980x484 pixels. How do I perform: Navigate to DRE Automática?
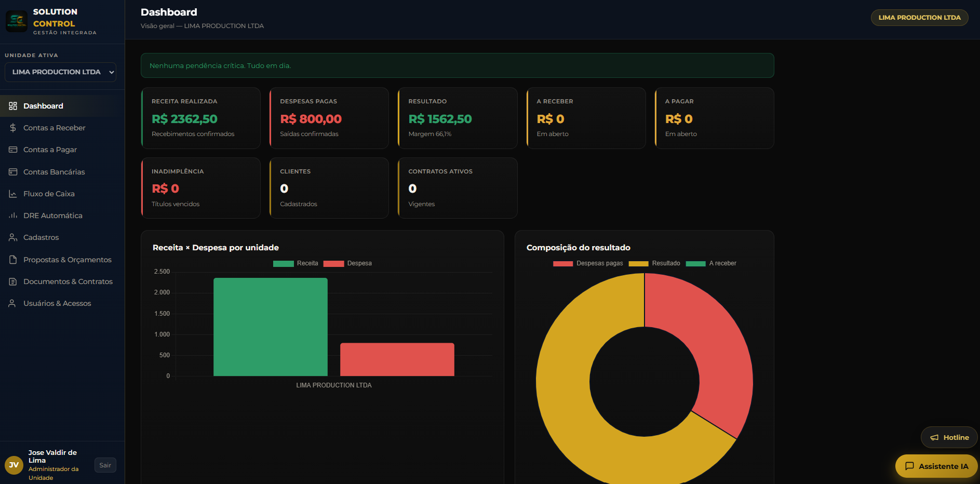click(62, 216)
